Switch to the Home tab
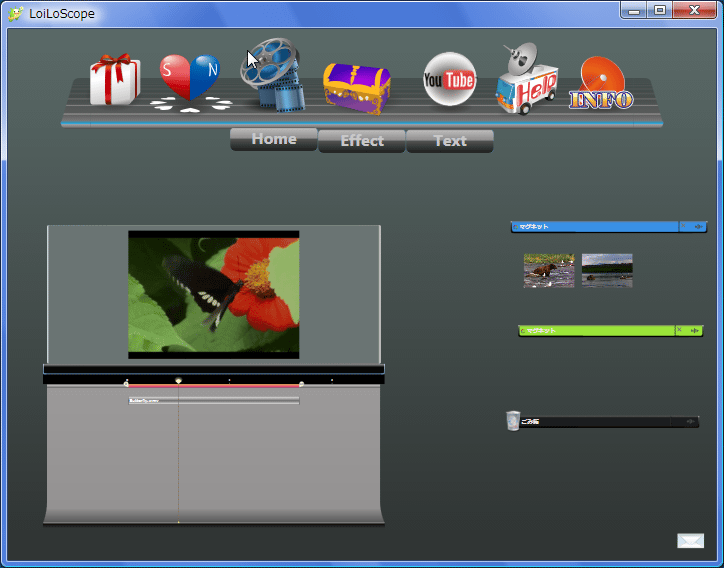Viewport: 724px width, 568px height. (273, 139)
